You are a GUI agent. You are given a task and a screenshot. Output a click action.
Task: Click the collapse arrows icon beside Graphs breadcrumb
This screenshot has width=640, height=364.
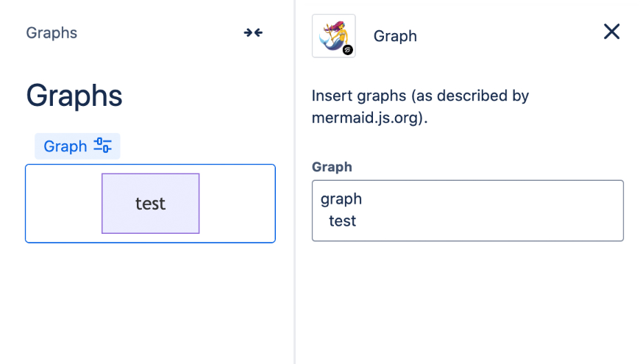pos(253,32)
